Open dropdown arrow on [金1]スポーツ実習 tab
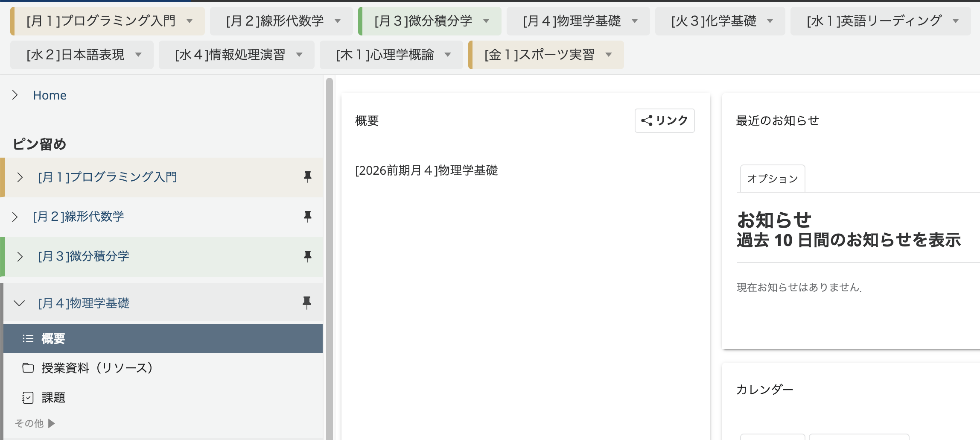 click(x=609, y=55)
